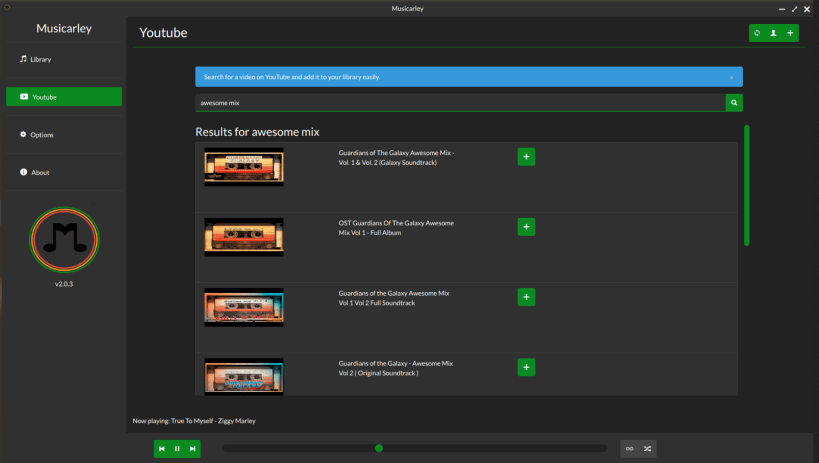Click the OST Guardians Of The Galaxy title text
This screenshot has width=819, height=463.
pos(396,228)
